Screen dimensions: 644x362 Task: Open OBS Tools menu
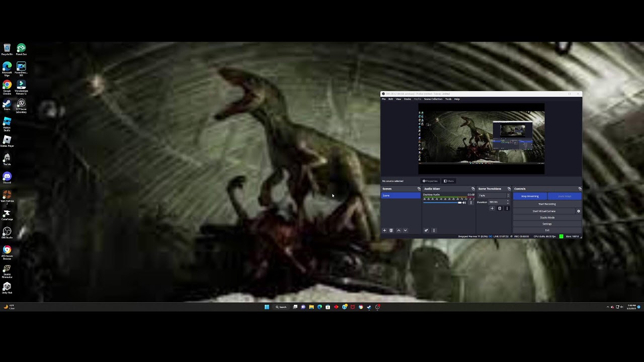(448, 99)
